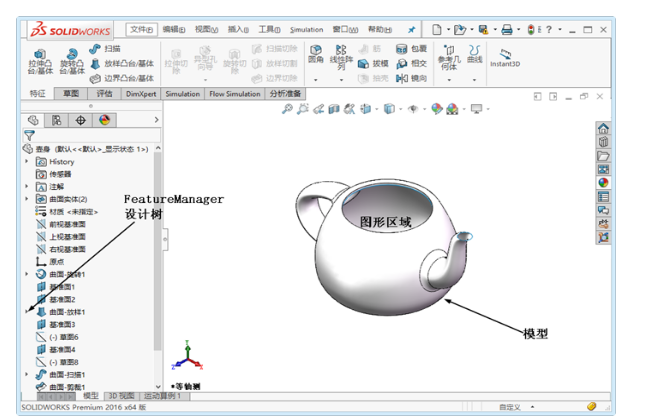Click the Zoom to Fit magnifier icon
This screenshot has width=645, height=417.
287,109
